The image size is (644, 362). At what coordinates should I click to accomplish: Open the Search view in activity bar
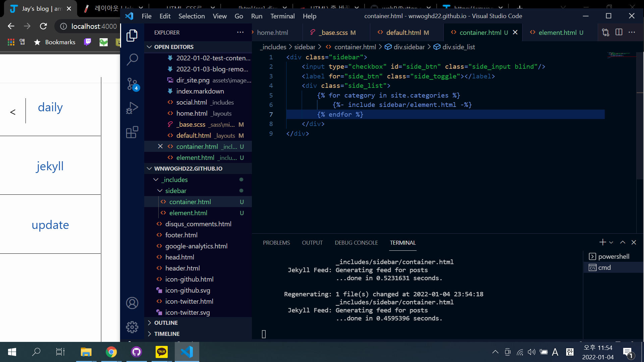point(132,60)
